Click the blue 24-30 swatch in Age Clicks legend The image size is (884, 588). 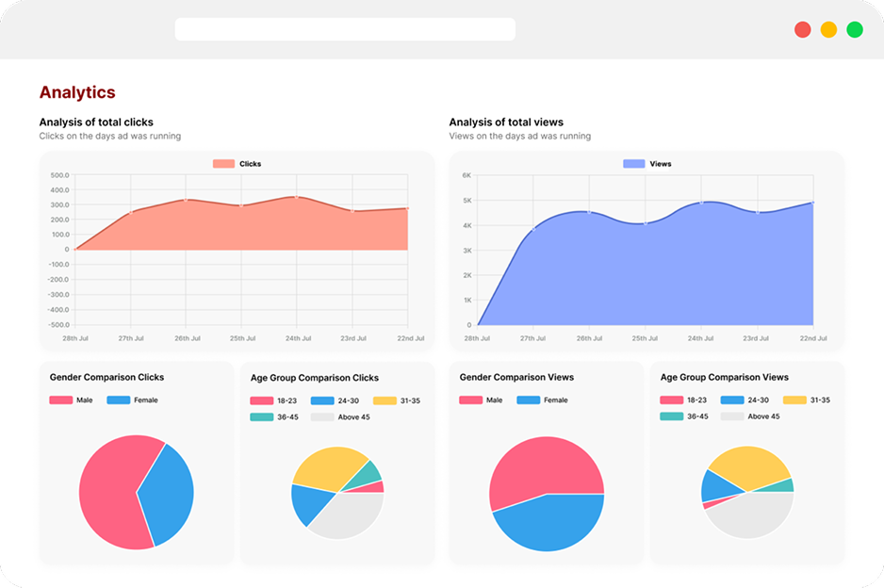tap(323, 400)
